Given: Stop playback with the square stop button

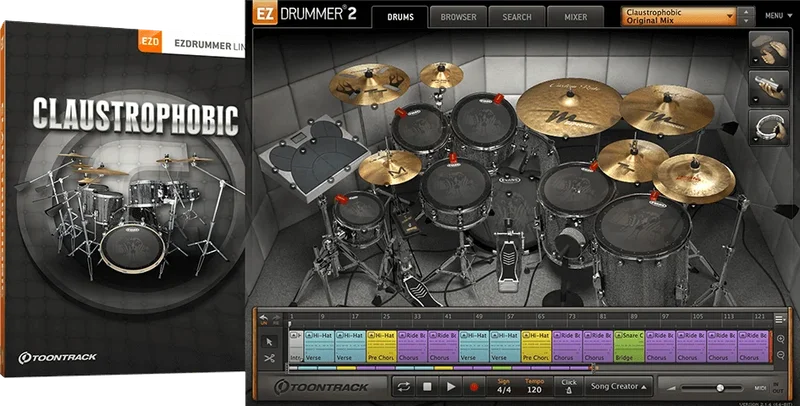Looking at the screenshot, I should 427,387.
